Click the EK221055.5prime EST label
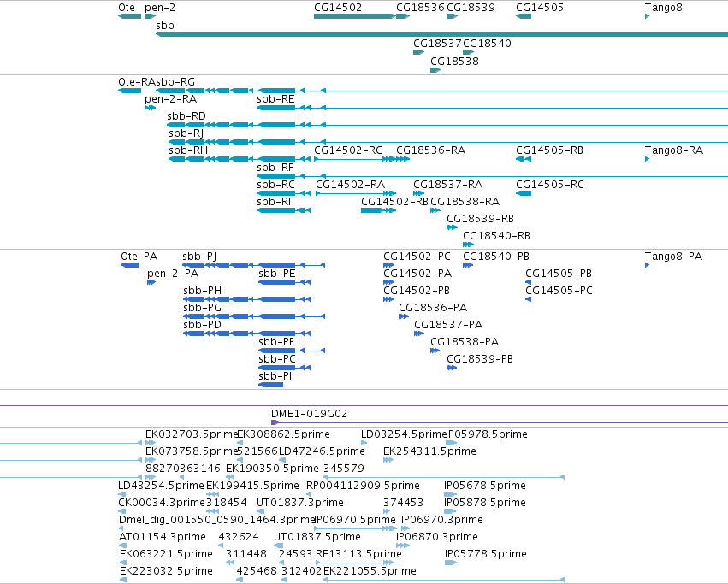The image size is (728, 584). click(x=370, y=571)
